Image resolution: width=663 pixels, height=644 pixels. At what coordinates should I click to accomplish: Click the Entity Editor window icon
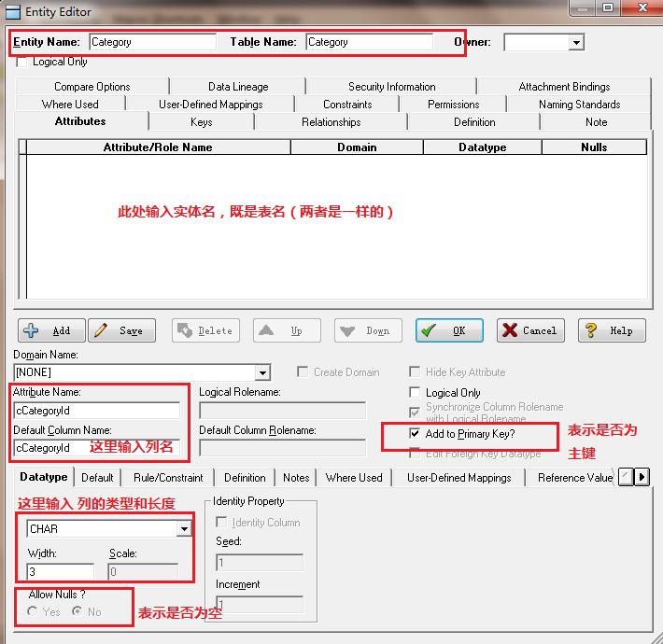click(13, 12)
